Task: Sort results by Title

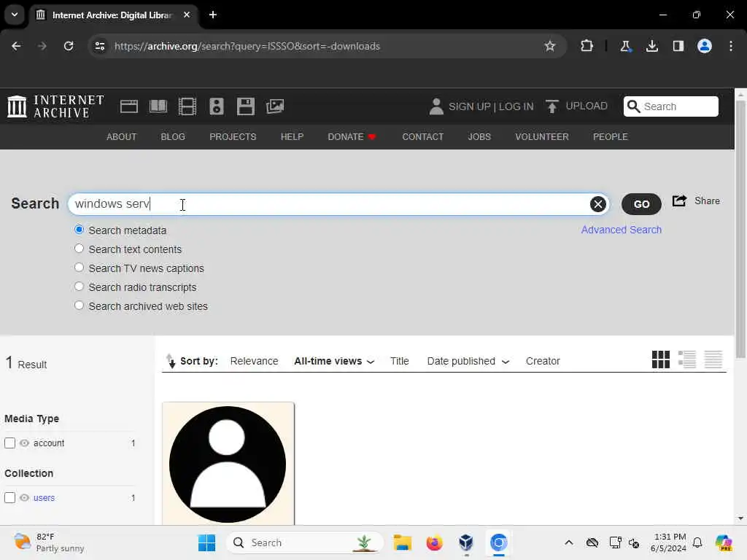Action: click(x=399, y=362)
